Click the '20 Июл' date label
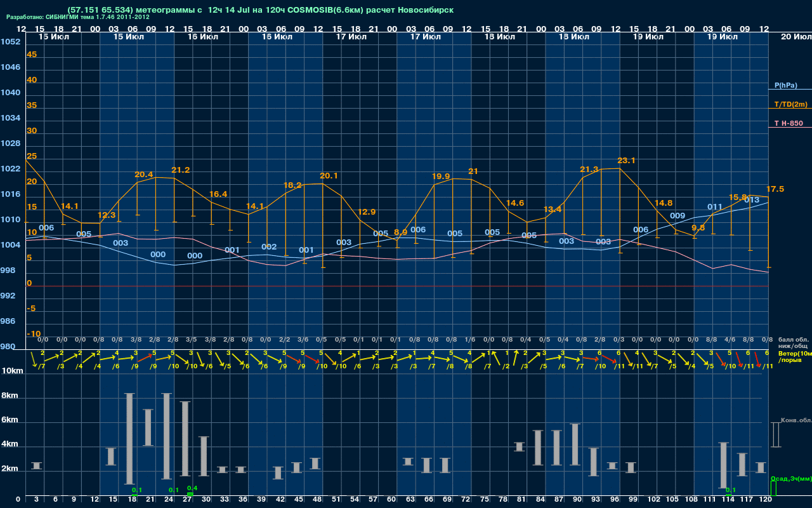 [x=796, y=37]
